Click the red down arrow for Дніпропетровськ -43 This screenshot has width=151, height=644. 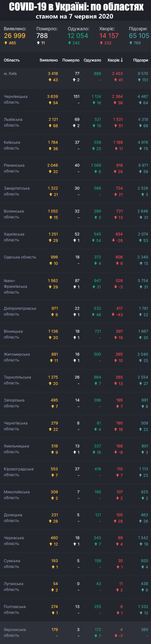click(113, 315)
